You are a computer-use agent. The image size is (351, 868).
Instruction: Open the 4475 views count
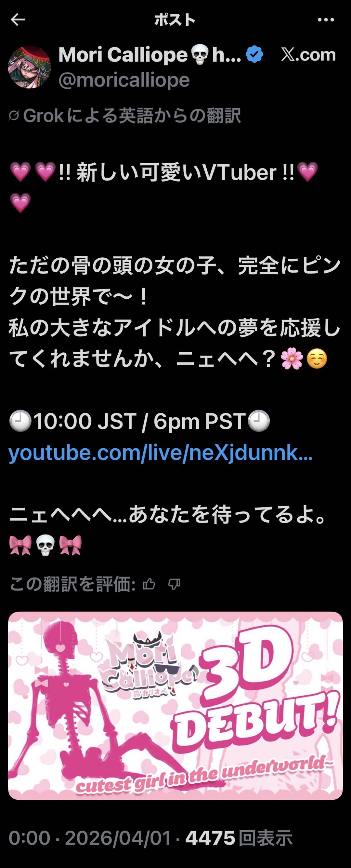[x=239, y=838]
